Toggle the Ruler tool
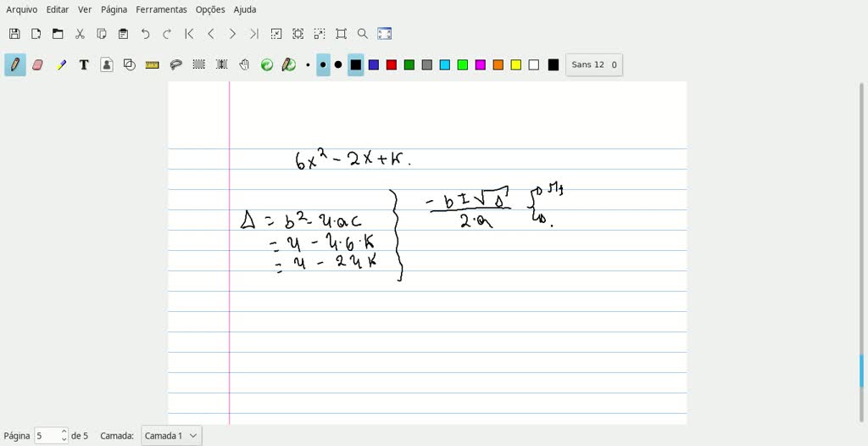868x446 pixels. click(x=153, y=64)
